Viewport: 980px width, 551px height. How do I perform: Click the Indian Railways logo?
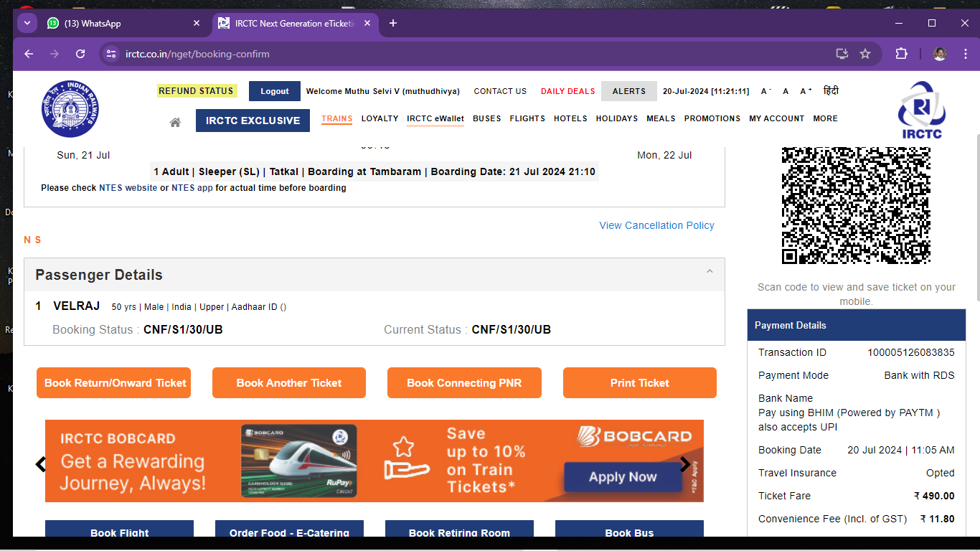pyautogui.click(x=70, y=108)
